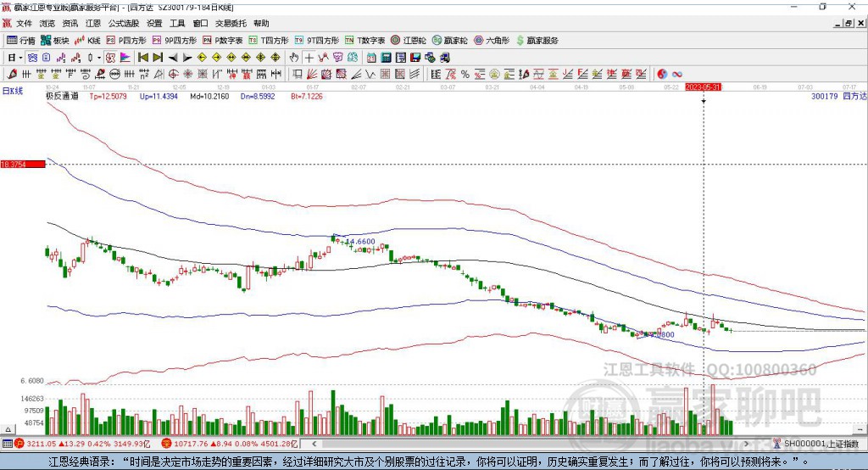Toggle the crosshair cursor tool
The height and width of the screenshot is (470, 868).
(x=309, y=58)
